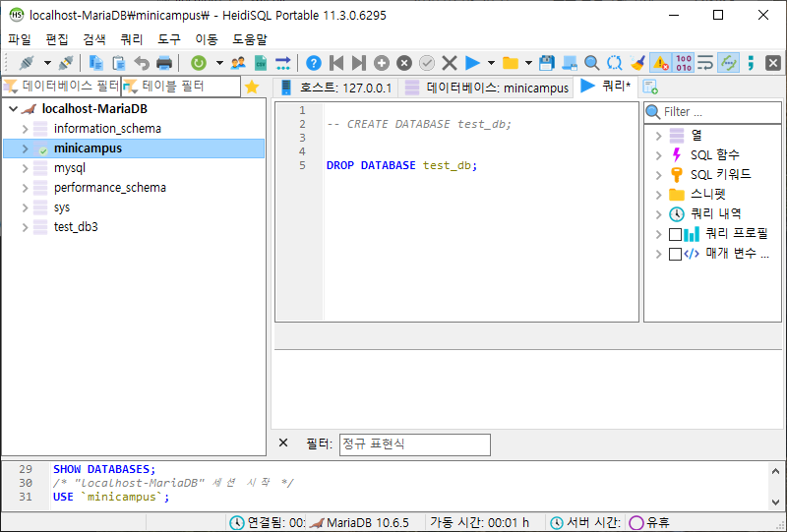Open the folder icon dropdown arrow
This screenshot has height=532, width=787.
(528, 63)
